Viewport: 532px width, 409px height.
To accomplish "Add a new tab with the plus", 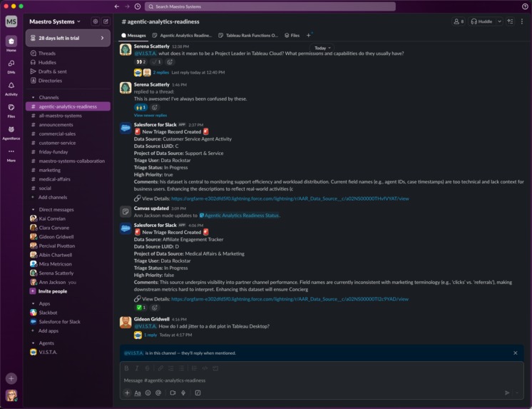I will point(308,35).
